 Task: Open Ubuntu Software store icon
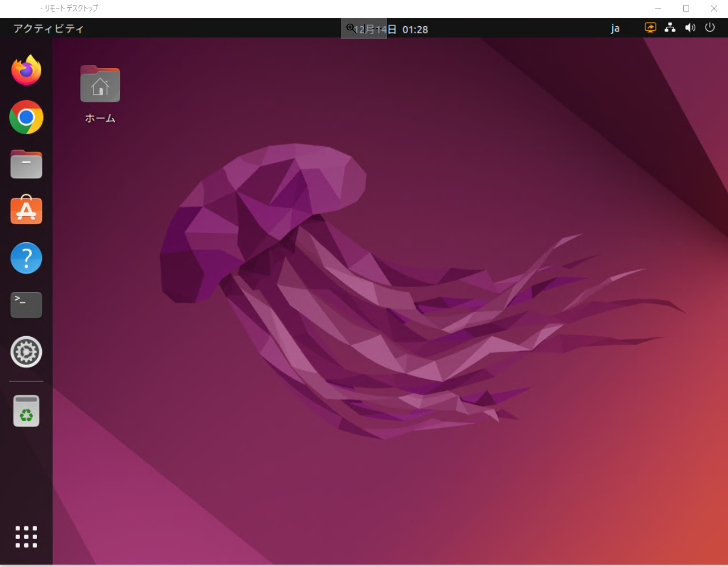click(x=26, y=210)
